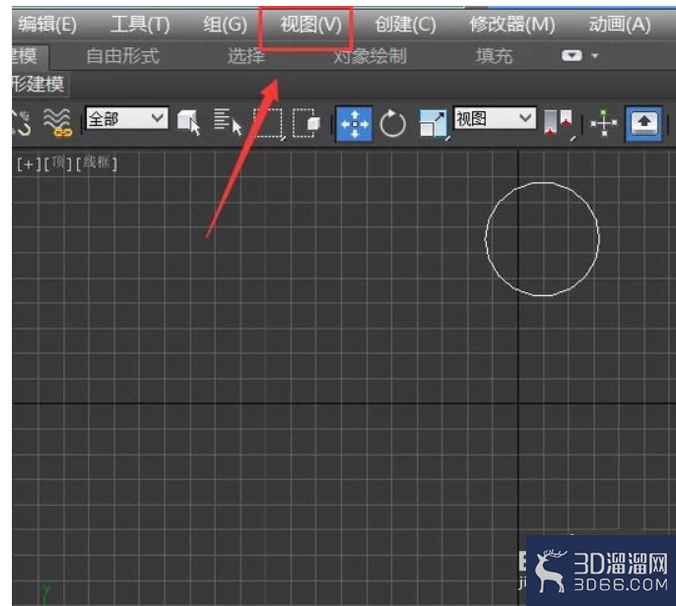This screenshot has height=606, width=676.
Task: Open the 视图 reference coordinate dropdown
Action: [495, 118]
